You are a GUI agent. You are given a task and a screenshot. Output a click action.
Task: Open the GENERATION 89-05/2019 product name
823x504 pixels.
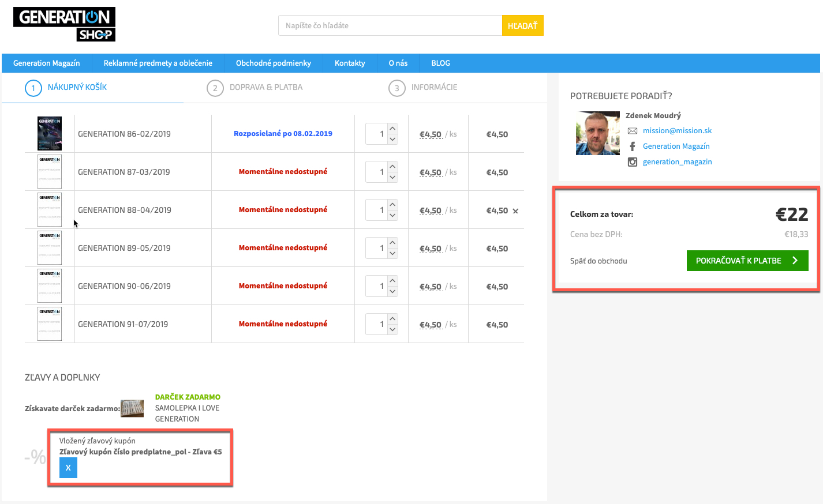click(x=124, y=249)
